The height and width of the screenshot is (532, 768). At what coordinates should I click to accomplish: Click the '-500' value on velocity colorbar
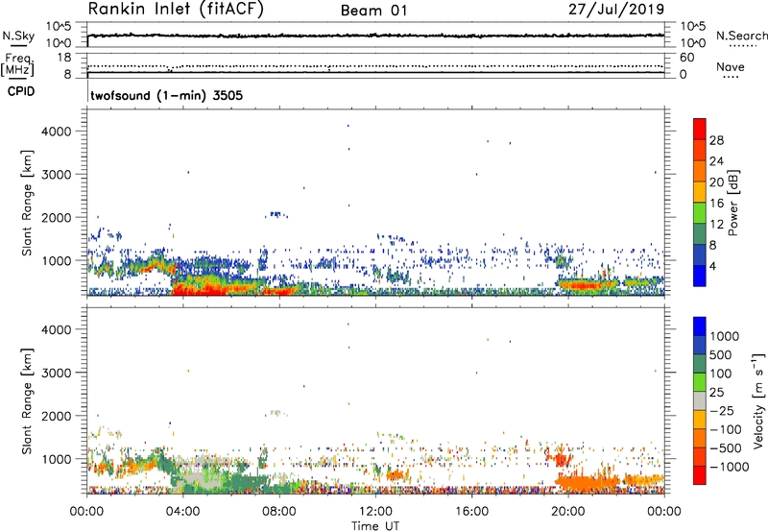(x=726, y=448)
